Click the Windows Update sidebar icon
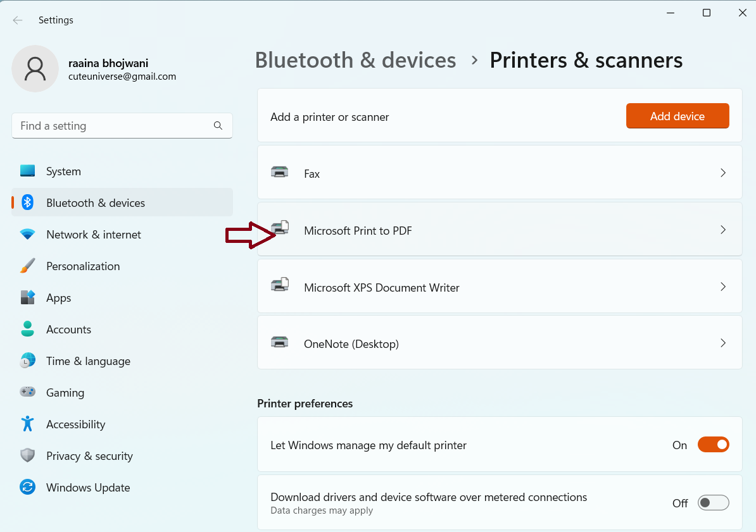 [x=27, y=487]
